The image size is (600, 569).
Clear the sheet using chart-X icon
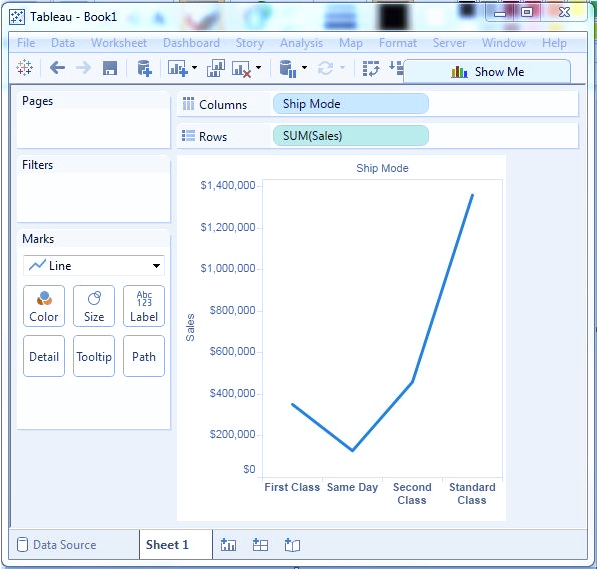pyautogui.click(x=241, y=69)
